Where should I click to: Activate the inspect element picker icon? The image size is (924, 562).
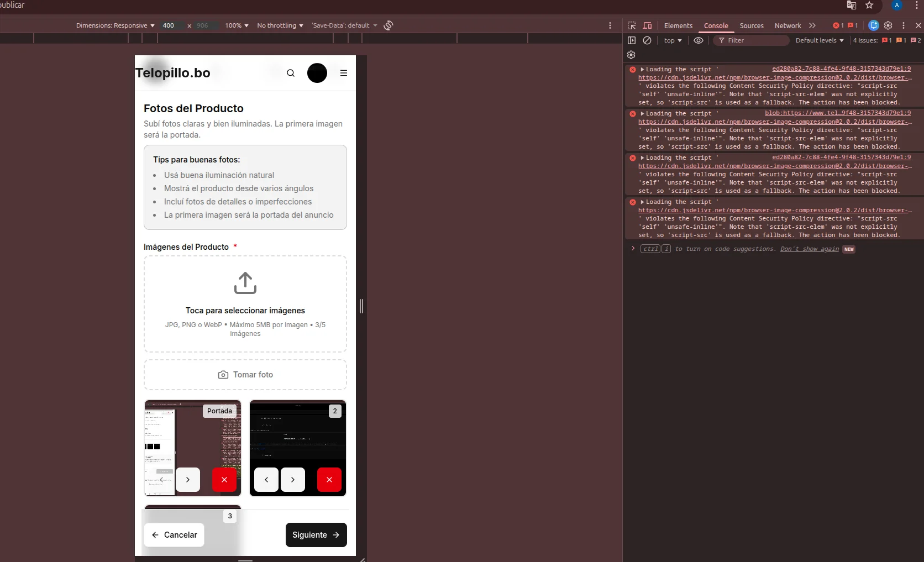tap(632, 25)
